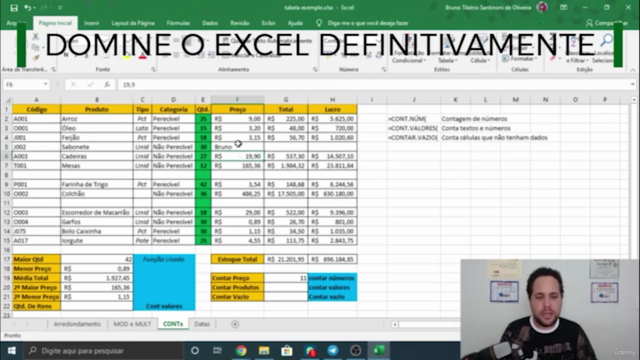The image size is (640, 360).
Task: Open the Formatar cells dropdown
Action: [520, 59]
